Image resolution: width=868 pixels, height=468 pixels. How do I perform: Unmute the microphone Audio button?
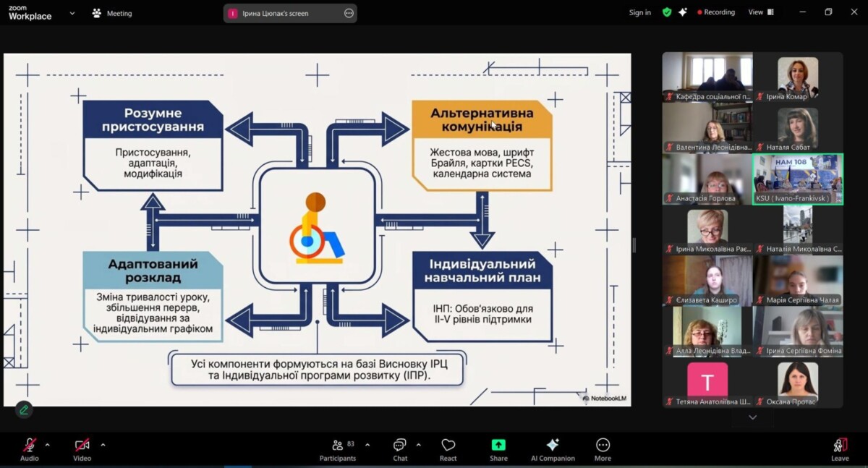pos(30,449)
